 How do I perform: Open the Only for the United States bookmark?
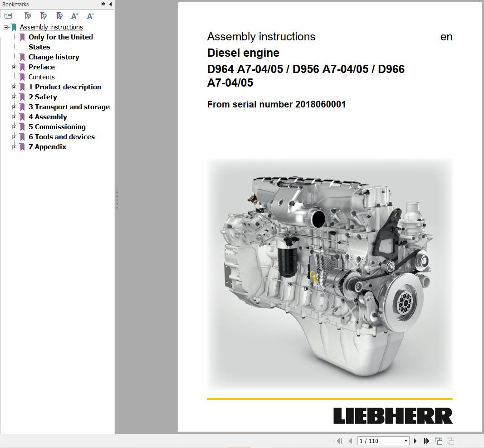(x=60, y=42)
